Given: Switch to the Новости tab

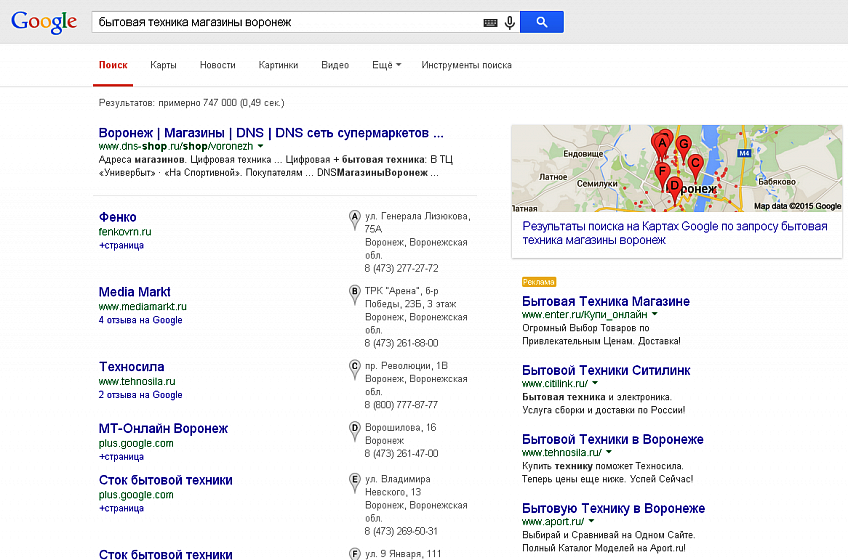Looking at the screenshot, I should [217, 65].
